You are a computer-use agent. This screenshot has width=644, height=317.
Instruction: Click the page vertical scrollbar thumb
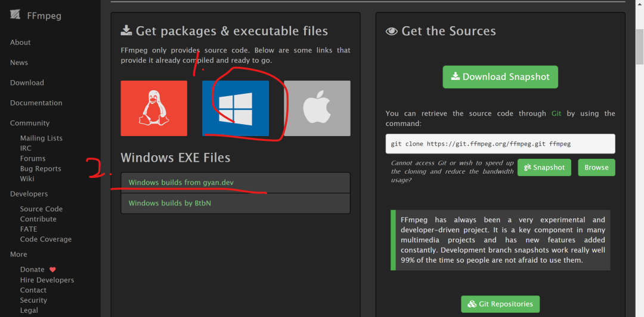click(x=639, y=47)
